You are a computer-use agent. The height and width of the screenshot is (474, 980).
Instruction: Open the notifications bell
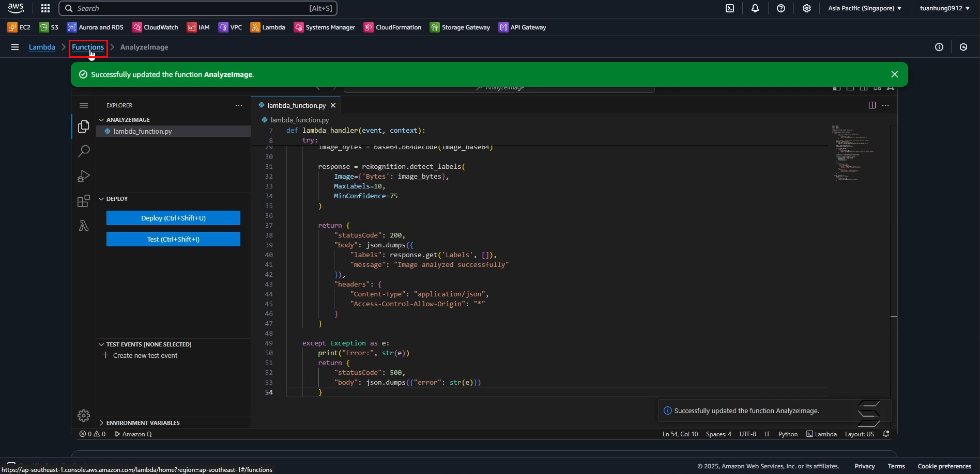(x=755, y=8)
